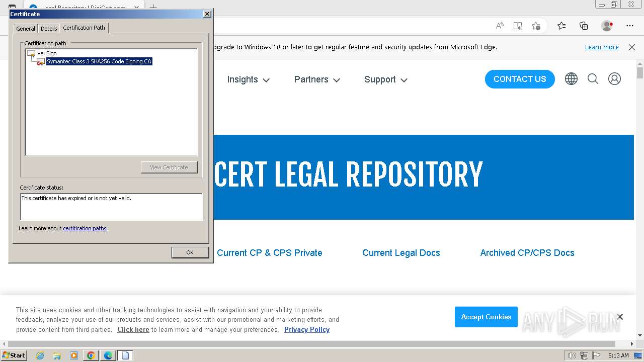Open language globe icon on DigiCert site
This screenshot has height=362, width=644.
point(571,79)
